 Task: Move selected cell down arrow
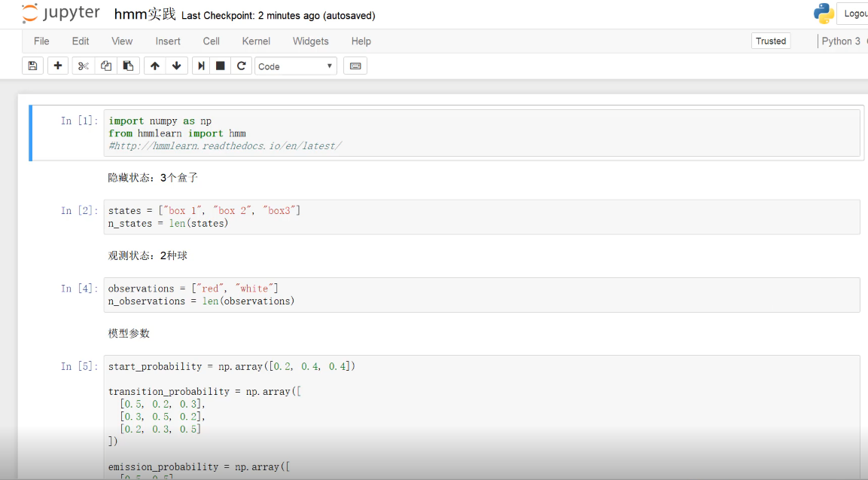tap(176, 66)
